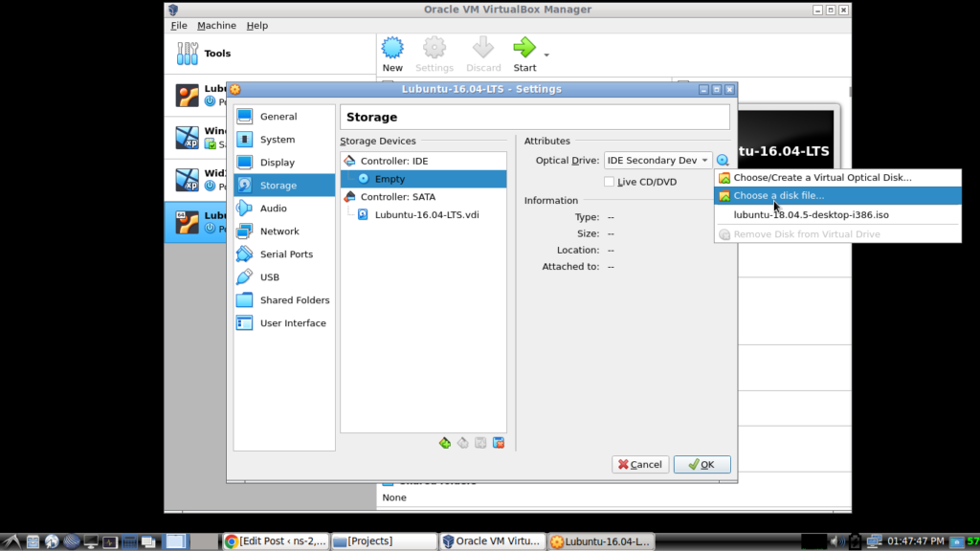Click the Add storage controller icon
980x551 pixels.
(x=445, y=442)
